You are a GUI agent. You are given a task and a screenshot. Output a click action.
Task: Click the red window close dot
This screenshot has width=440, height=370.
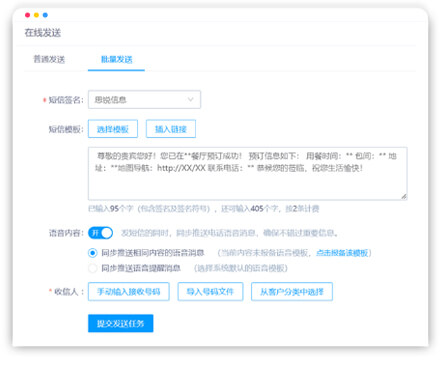pos(27,15)
